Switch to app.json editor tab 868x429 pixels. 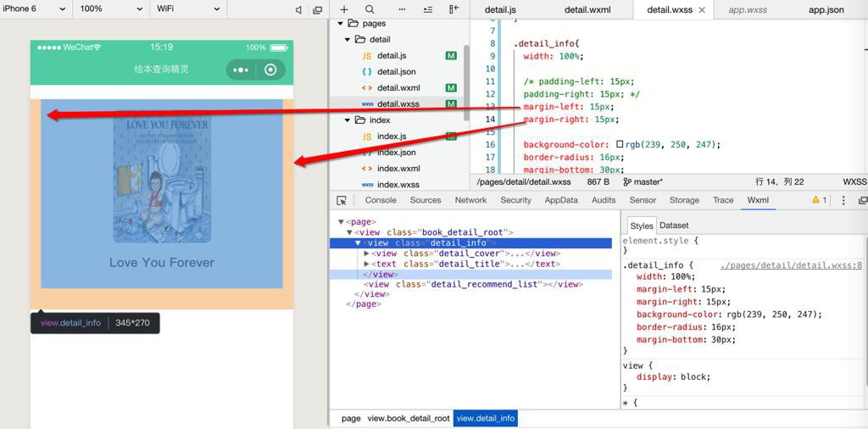coord(826,10)
